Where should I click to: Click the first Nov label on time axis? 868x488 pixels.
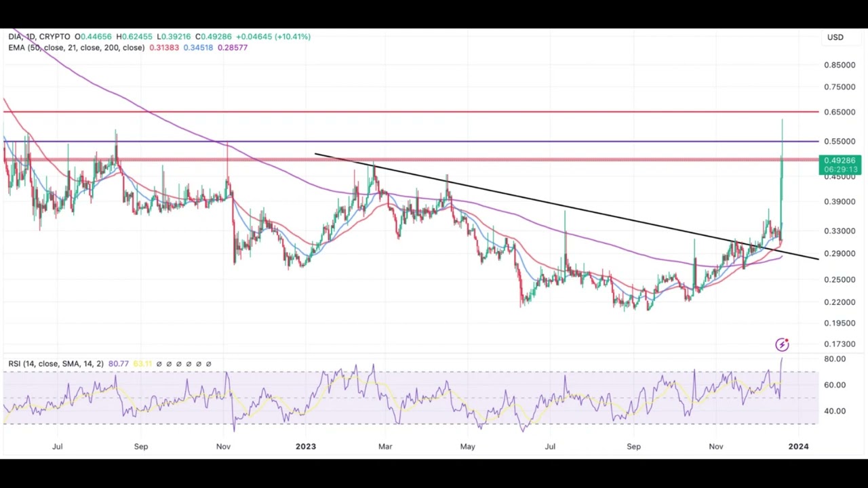click(x=223, y=446)
